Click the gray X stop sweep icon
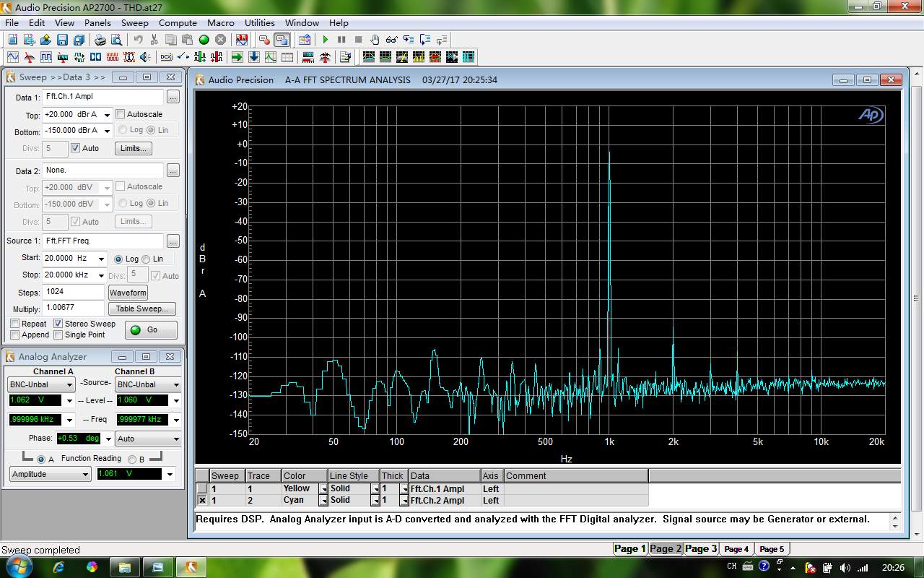 (x=220, y=40)
